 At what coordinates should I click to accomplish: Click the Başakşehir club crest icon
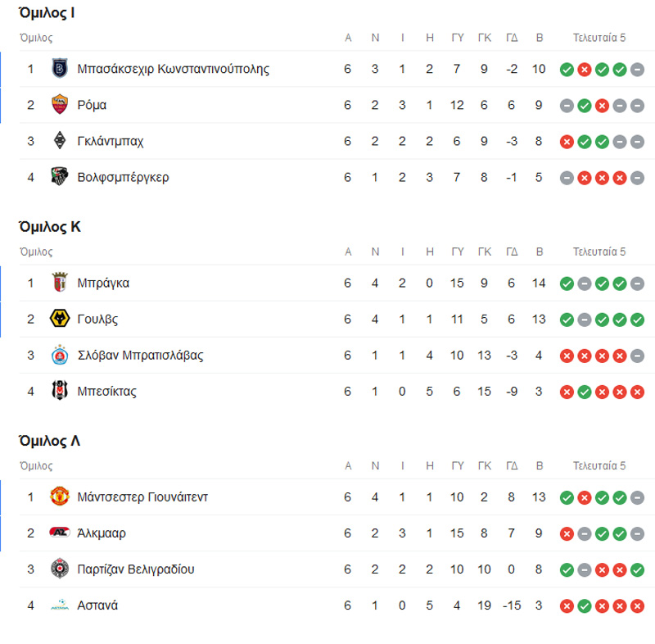point(59,69)
